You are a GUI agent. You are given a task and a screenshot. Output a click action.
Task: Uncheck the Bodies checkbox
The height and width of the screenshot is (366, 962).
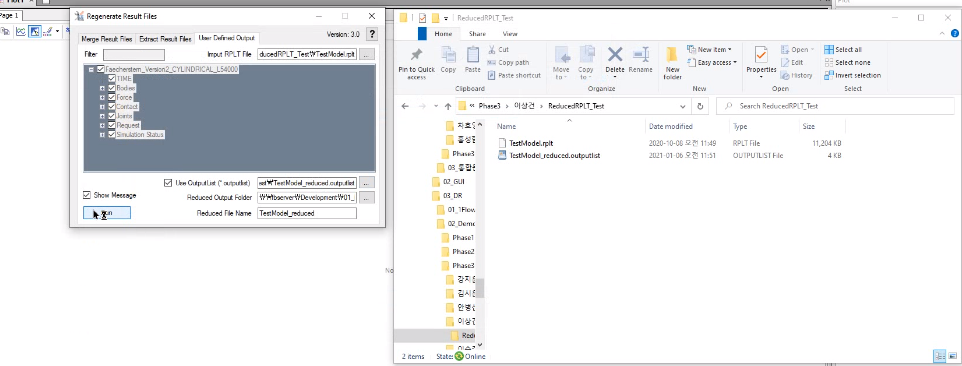point(112,88)
